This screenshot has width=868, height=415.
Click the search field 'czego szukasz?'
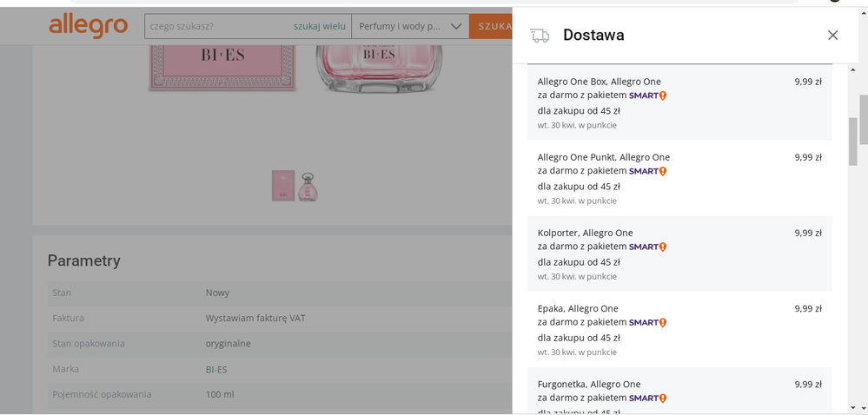tap(219, 27)
